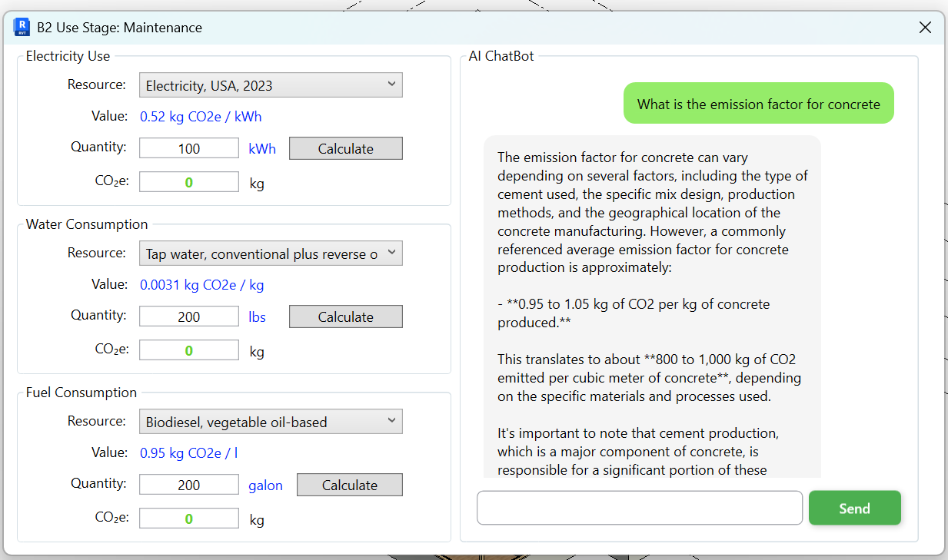Click the blue galon unit label

pos(265,485)
